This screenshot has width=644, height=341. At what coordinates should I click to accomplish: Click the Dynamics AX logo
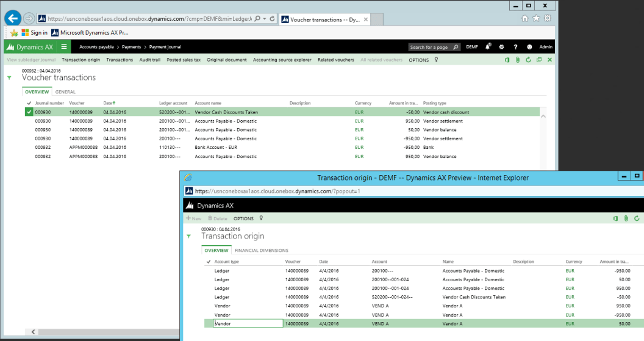(x=29, y=47)
